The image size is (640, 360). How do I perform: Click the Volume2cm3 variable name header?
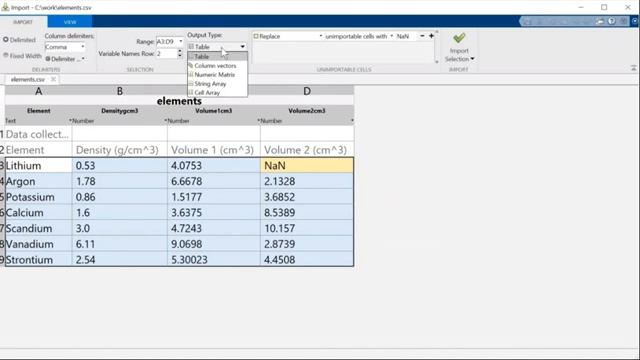pos(307,111)
